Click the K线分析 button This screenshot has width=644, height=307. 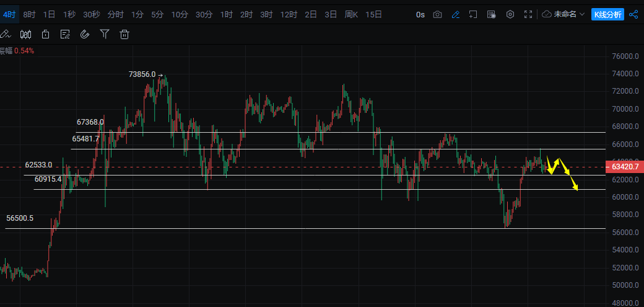click(x=607, y=14)
